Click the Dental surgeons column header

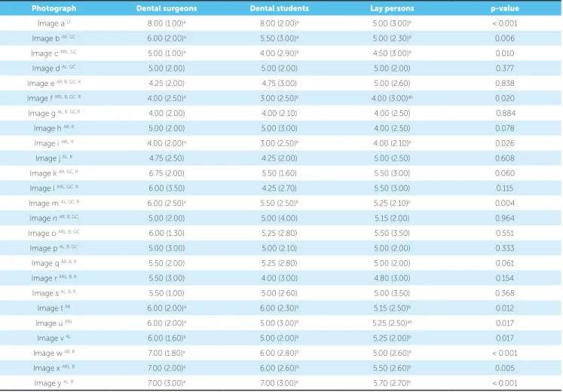[x=167, y=8]
